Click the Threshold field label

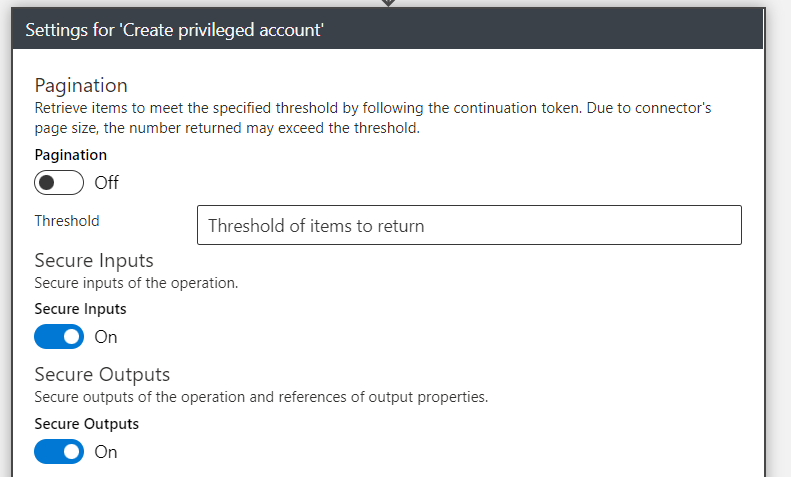[x=67, y=221]
